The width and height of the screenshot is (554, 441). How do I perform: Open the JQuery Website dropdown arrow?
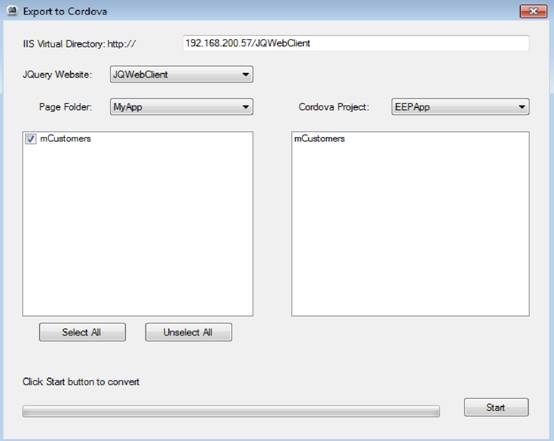pyautogui.click(x=245, y=75)
